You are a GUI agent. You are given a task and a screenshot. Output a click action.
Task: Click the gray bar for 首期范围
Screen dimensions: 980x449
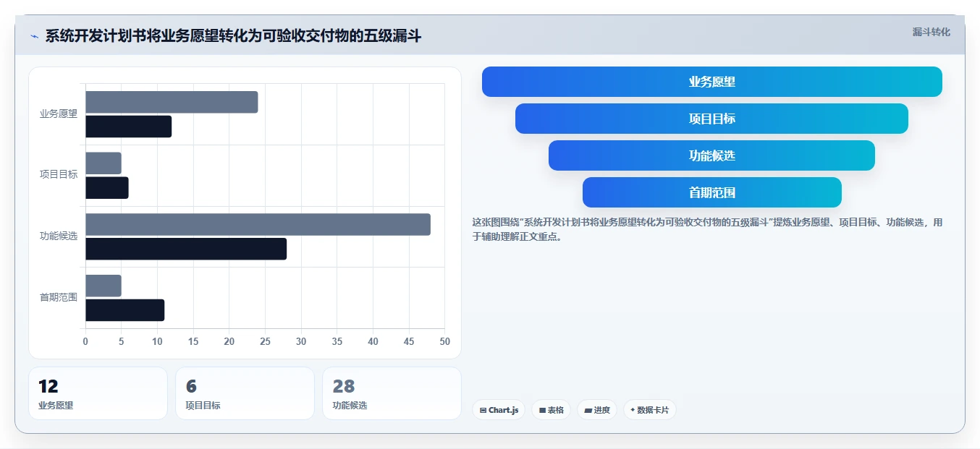104,286
